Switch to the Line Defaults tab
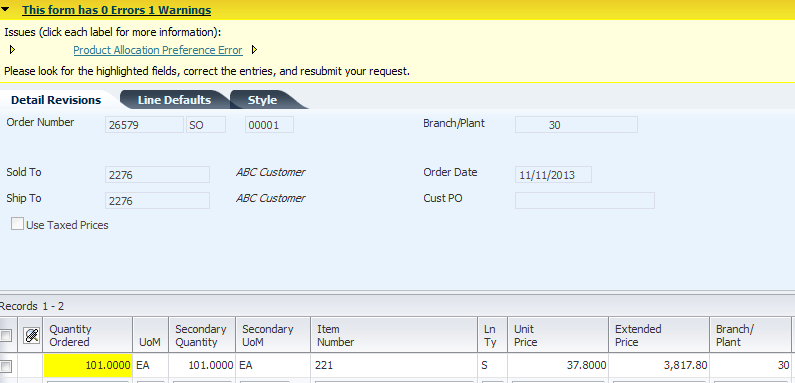The width and height of the screenshot is (795, 383). coord(174,100)
